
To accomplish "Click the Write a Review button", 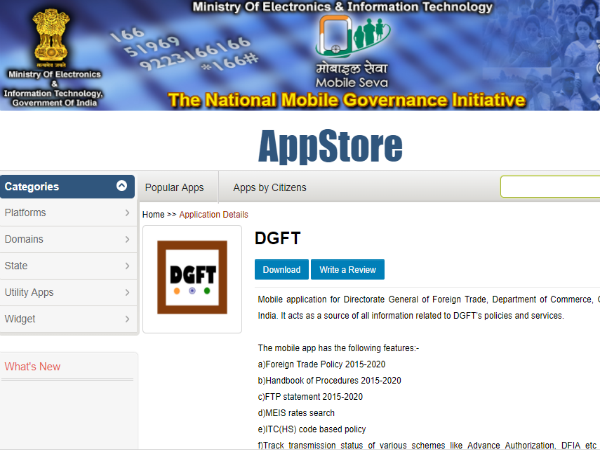I will (347, 270).
